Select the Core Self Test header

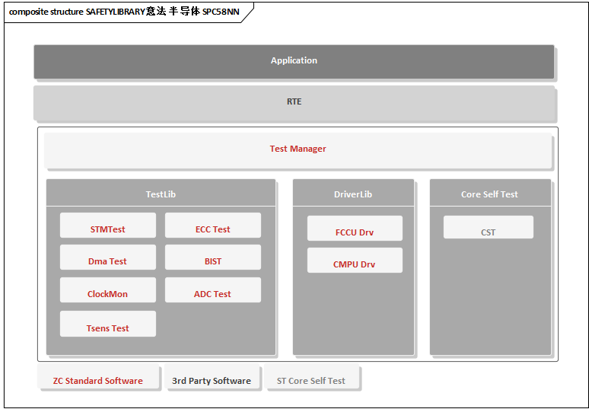pos(490,193)
